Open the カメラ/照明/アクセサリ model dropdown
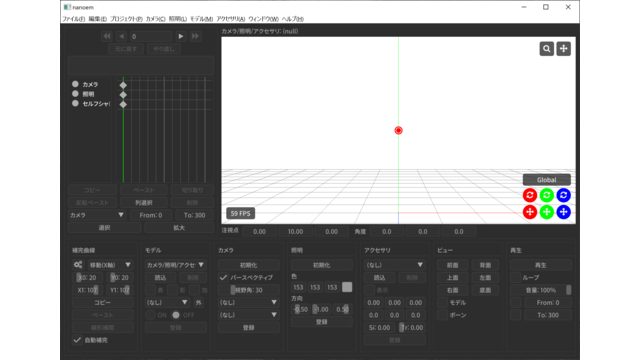 click(x=176, y=265)
